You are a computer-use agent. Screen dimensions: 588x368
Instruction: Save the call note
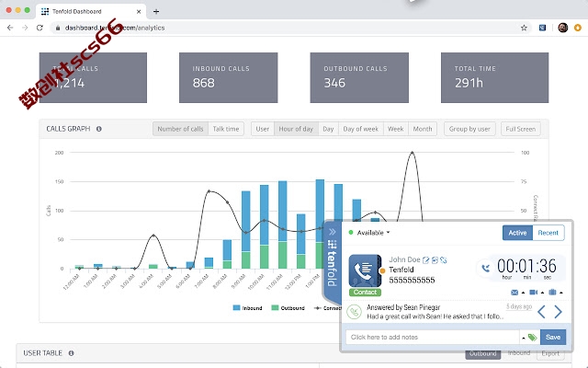[553, 338]
